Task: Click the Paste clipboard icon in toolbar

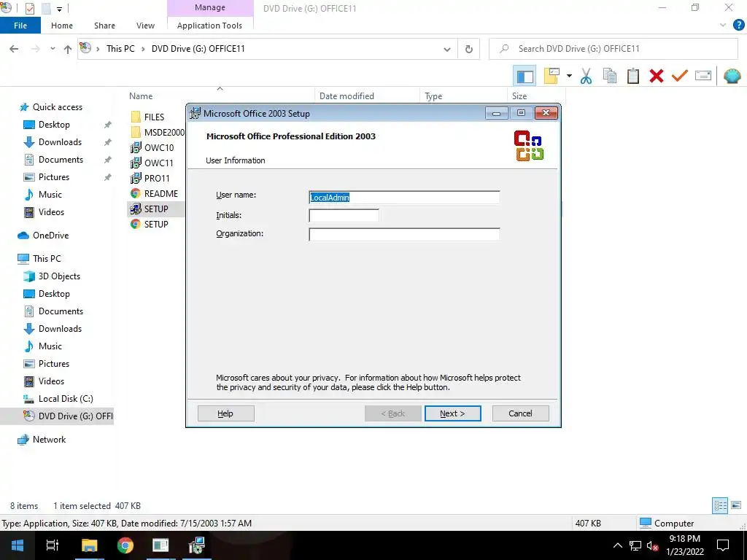Action: pos(632,76)
